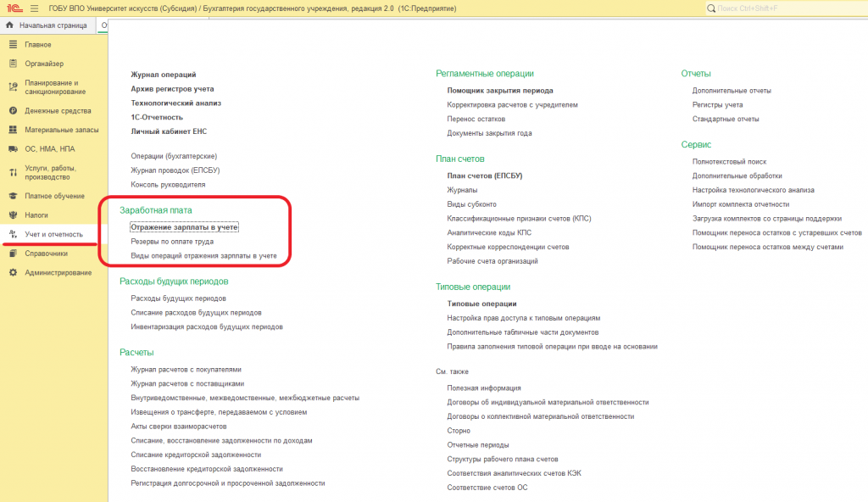Open Полнотекстовый поиск service link
The height and width of the screenshot is (502, 868).
click(x=729, y=162)
